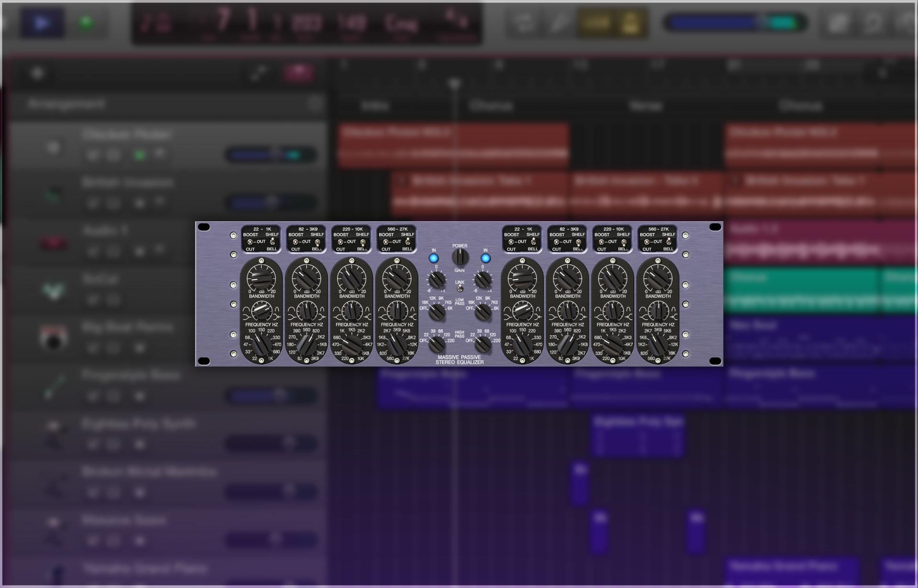Click left 22-1K band Frequency Hz knob

(261, 344)
